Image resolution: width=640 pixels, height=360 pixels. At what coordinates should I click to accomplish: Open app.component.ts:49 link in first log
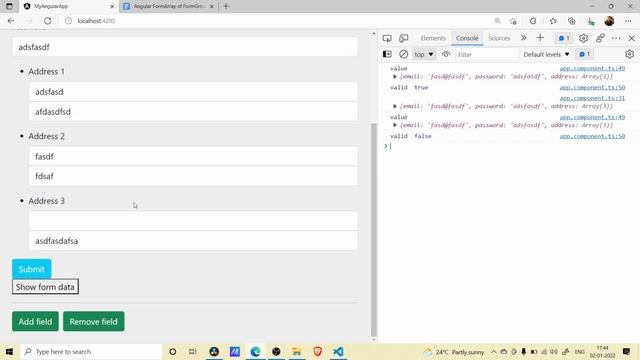[592, 69]
